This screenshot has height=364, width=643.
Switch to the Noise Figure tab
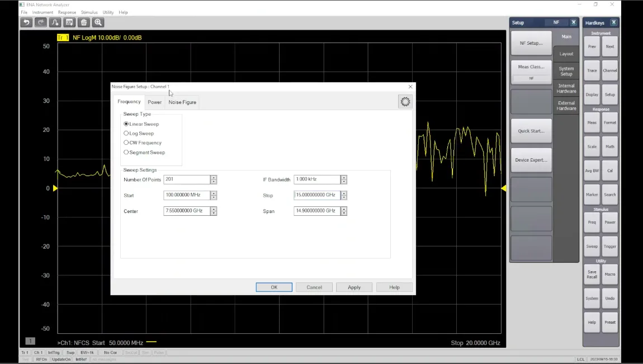[x=182, y=102]
